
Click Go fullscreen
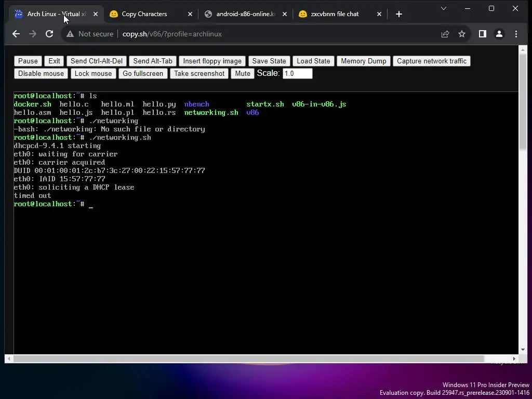pyautogui.click(x=143, y=74)
